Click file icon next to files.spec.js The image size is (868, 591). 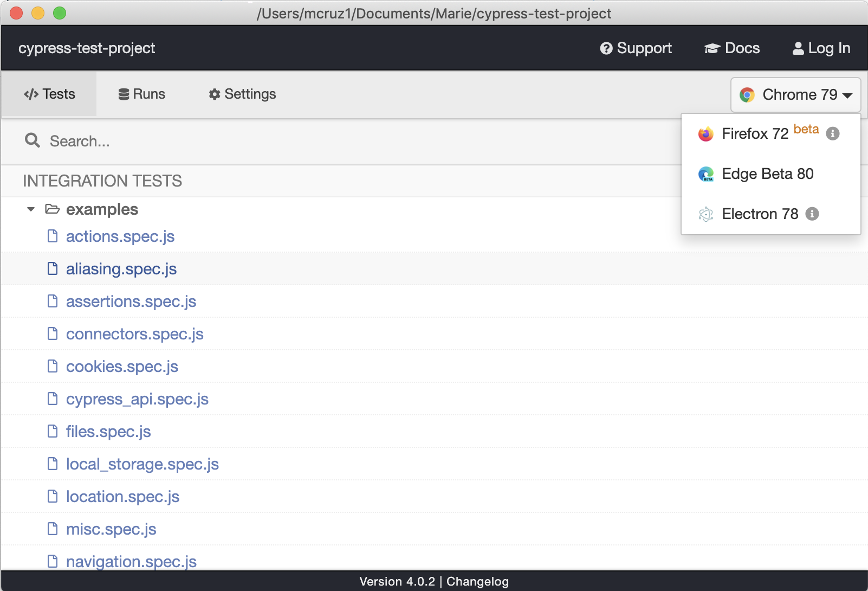tap(53, 431)
